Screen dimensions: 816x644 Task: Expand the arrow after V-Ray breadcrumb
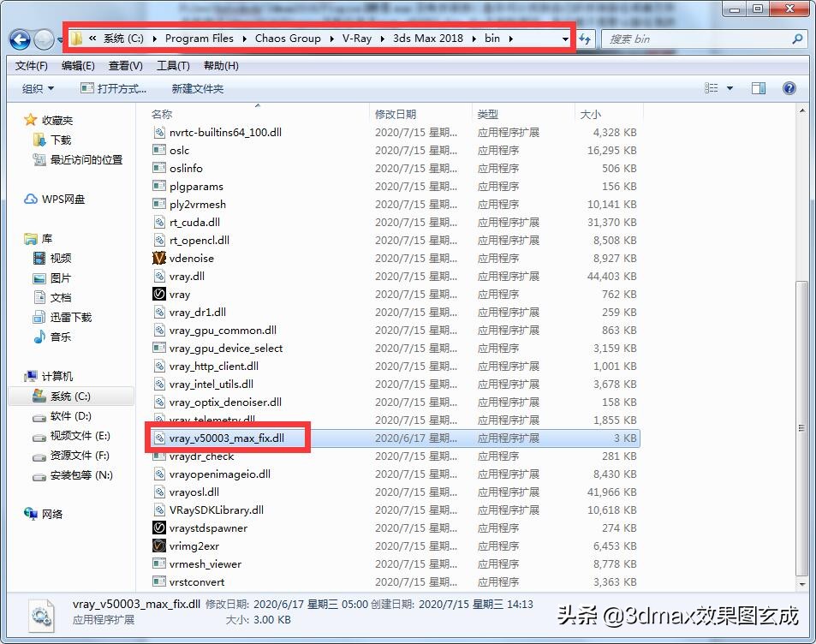[x=383, y=39]
